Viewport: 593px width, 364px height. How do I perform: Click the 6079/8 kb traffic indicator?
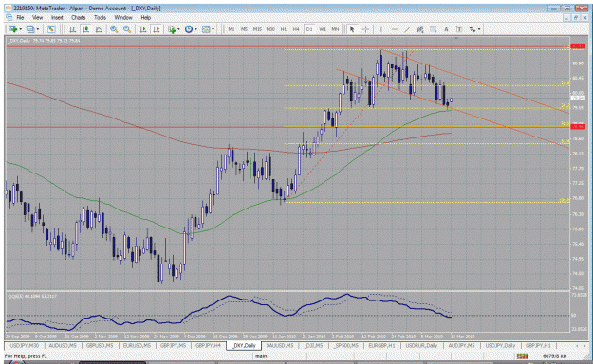(555, 356)
